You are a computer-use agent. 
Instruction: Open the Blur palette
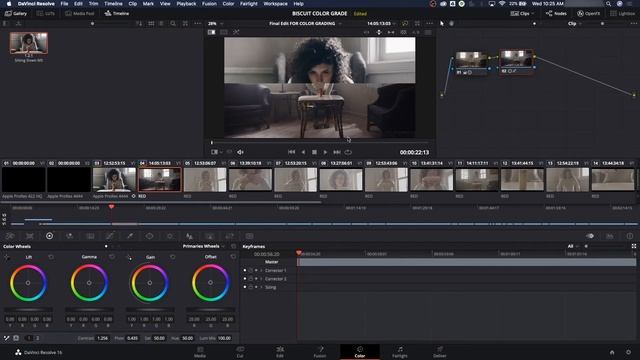(x=189, y=236)
